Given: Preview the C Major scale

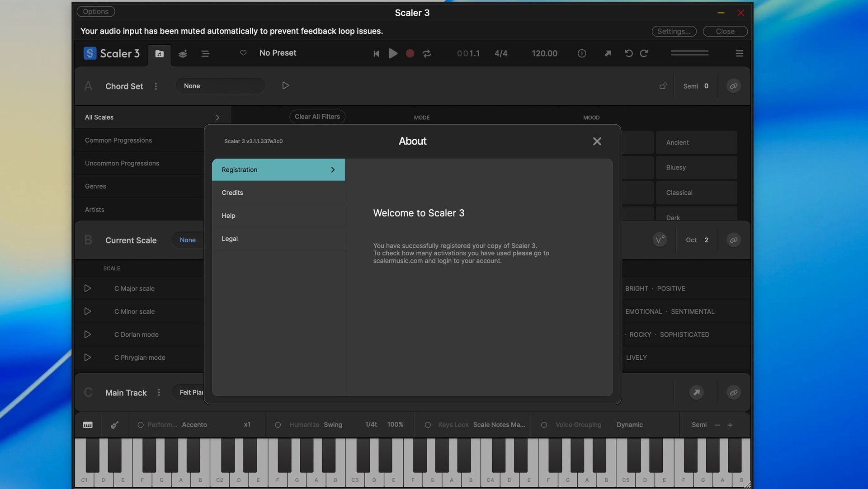Looking at the screenshot, I should (88, 288).
